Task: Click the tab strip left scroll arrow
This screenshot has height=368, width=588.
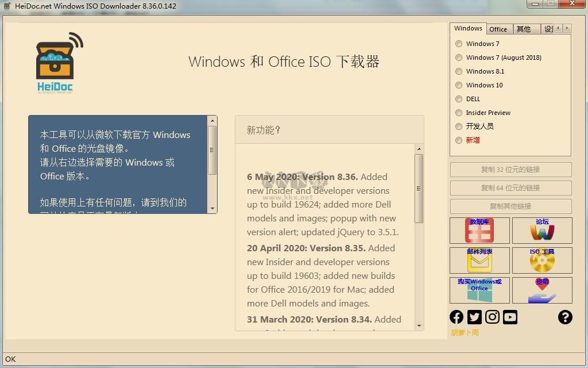Action: pyautogui.click(x=558, y=28)
